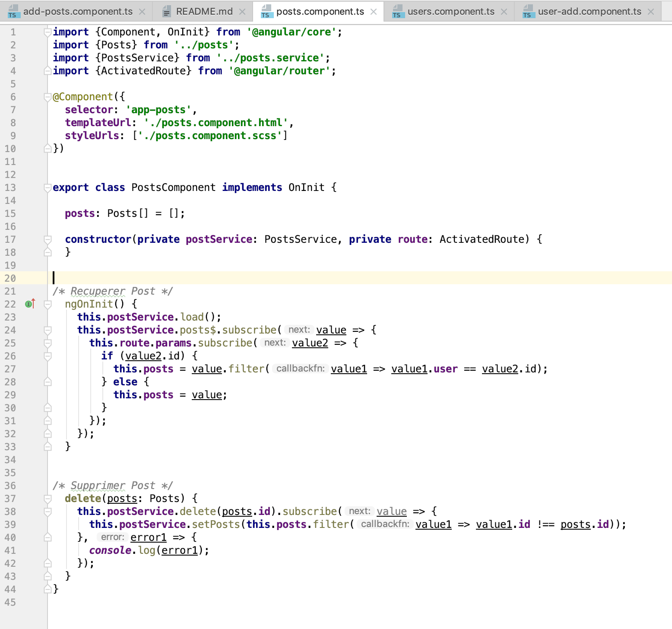Image resolution: width=672 pixels, height=629 pixels.
Task: Close the README.md tab
Action: tap(243, 11)
